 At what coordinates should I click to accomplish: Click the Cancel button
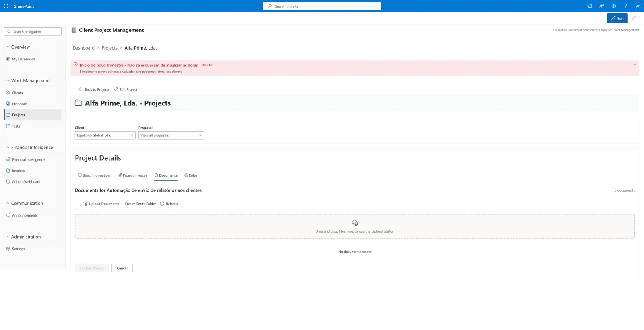122,268
